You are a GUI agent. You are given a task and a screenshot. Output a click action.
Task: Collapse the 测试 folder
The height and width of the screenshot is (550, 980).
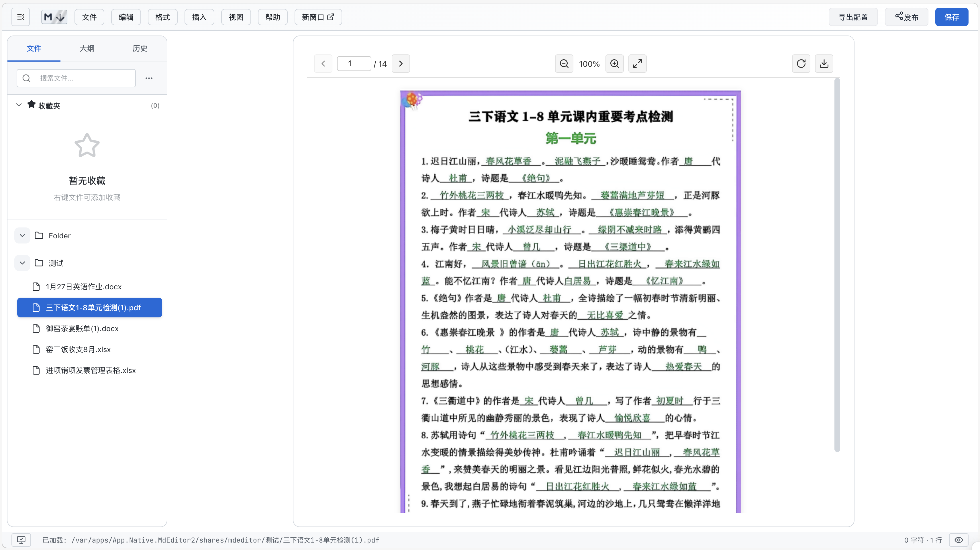(x=22, y=263)
